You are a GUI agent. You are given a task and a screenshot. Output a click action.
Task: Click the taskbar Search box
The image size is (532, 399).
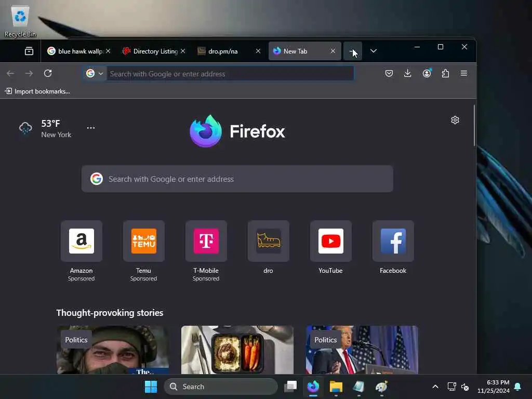221,387
